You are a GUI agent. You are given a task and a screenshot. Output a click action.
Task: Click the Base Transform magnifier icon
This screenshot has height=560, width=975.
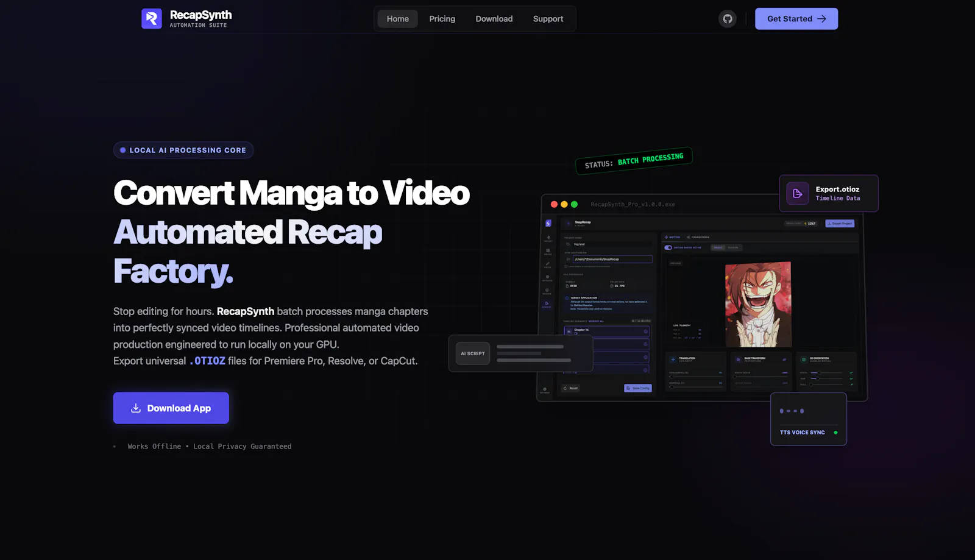(739, 360)
